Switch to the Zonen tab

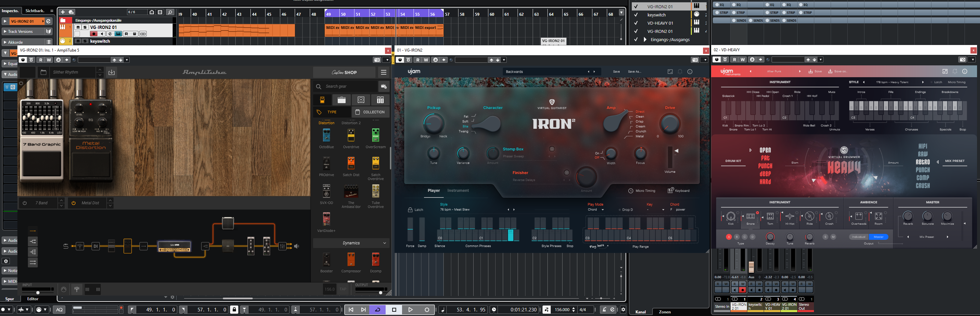coord(665,312)
